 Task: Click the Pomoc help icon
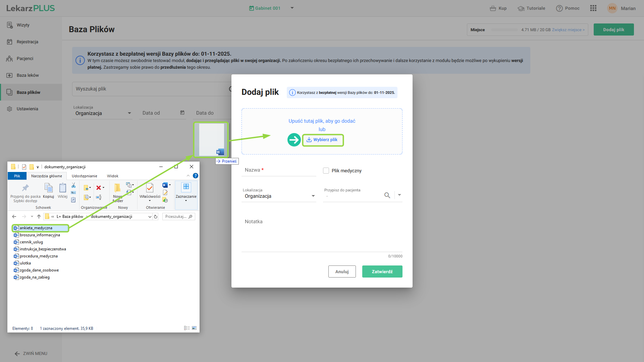pyautogui.click(x=559, y=8)
